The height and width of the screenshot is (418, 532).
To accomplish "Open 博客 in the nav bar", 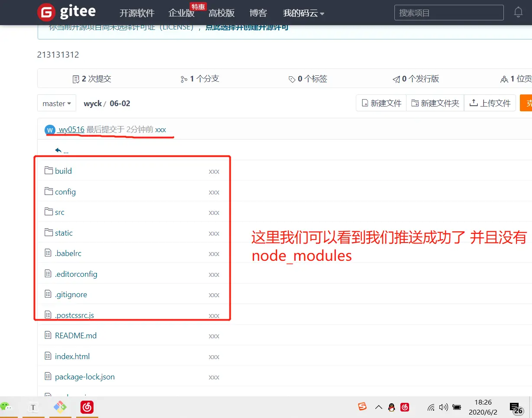I will tap(258, 13).
